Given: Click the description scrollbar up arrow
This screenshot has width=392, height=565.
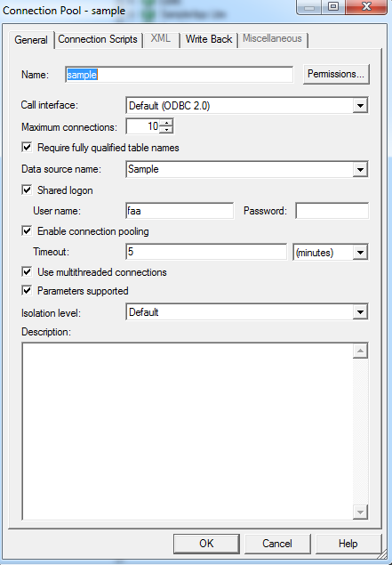Looking at the screenshot, I should coord(360,351).
